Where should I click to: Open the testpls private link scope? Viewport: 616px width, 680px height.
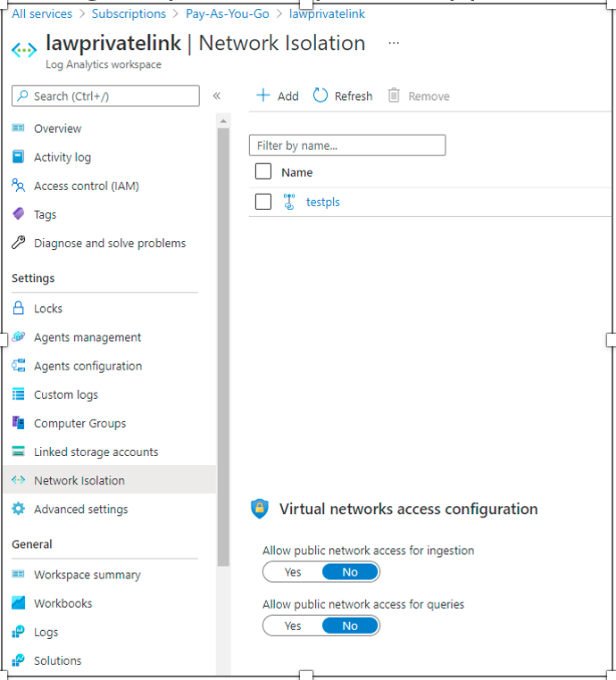point(323,202)
